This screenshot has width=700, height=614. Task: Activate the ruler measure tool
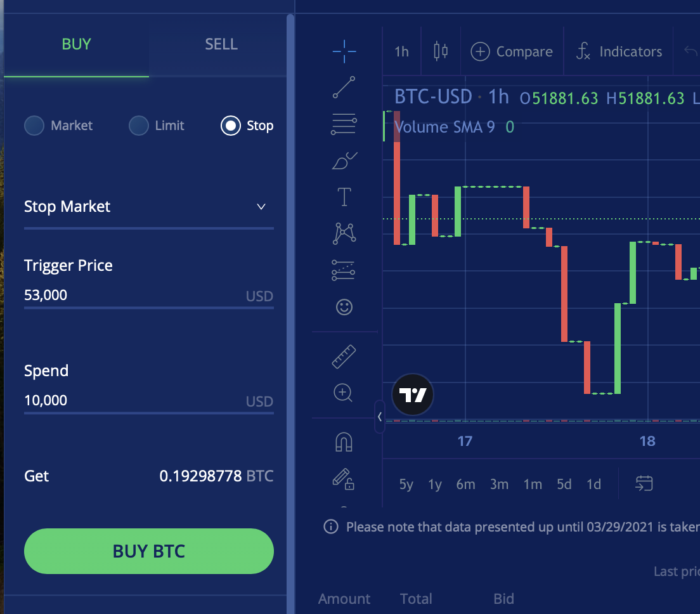pyautogui.click(x=344, y=356)
